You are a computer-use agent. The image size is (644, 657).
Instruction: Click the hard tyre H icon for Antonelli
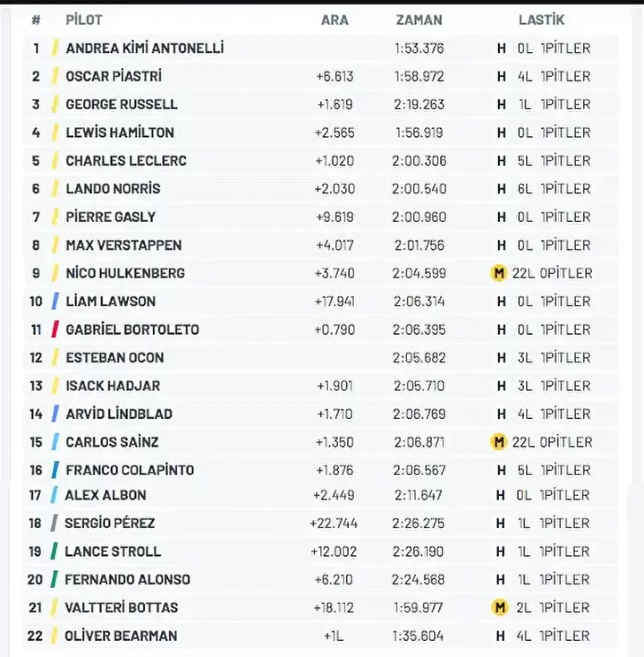(501, 48)
